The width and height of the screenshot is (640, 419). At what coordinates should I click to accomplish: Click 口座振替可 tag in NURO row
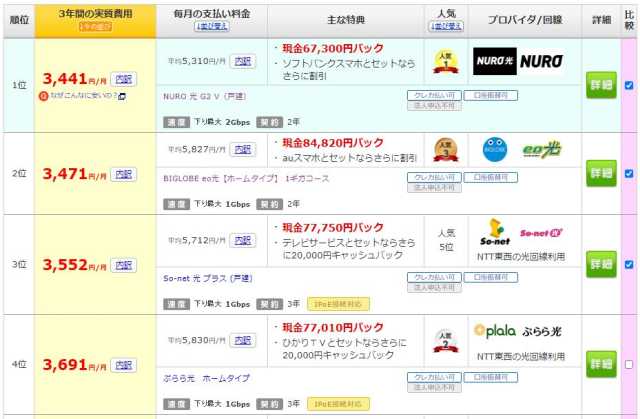pyautogui.click(x=491, y=95)
